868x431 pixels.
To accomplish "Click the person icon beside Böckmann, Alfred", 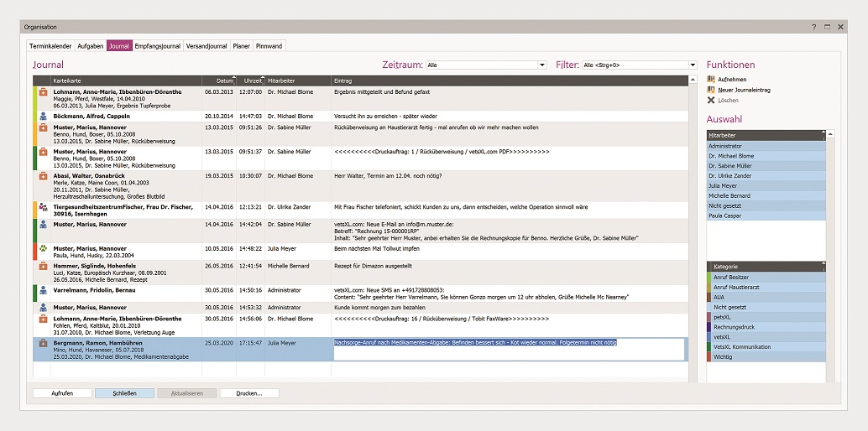I will 43,116.
